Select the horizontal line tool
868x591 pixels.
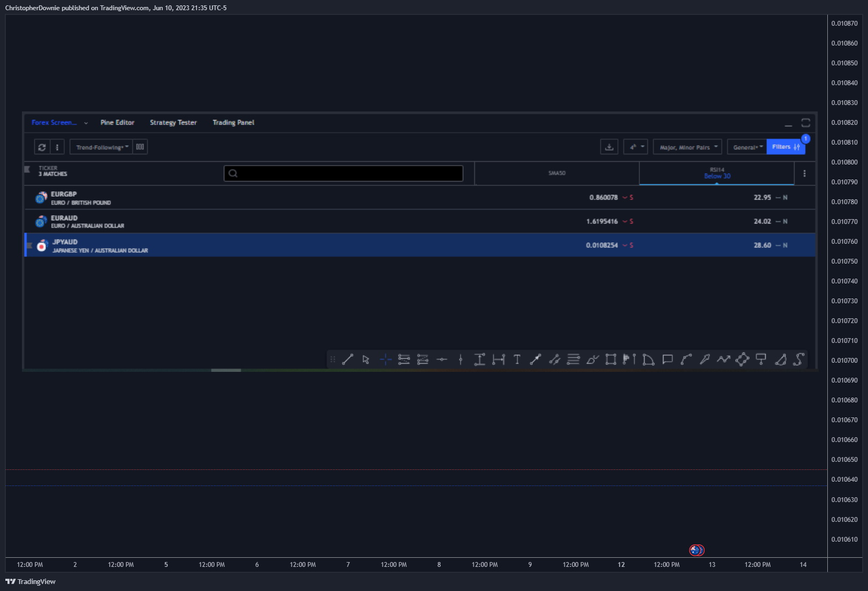(x=442, y=360)
